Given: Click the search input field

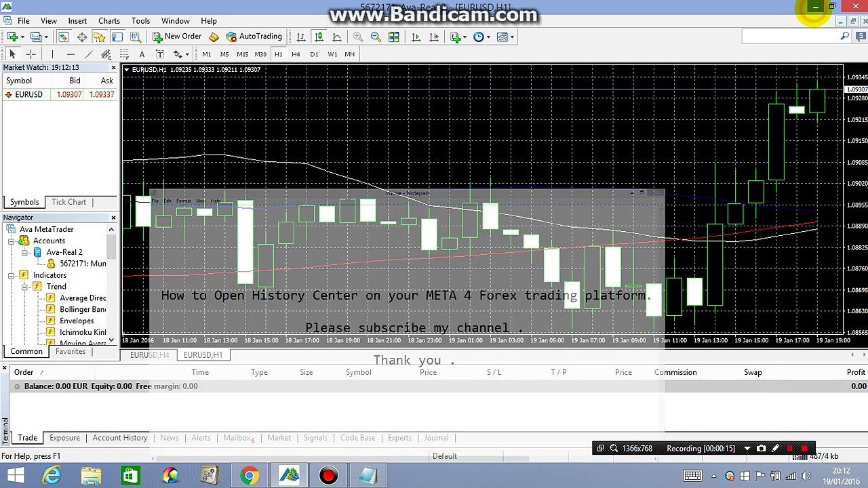Looking at the screenshot, I should pyautogui.click(x=790, y=37).
